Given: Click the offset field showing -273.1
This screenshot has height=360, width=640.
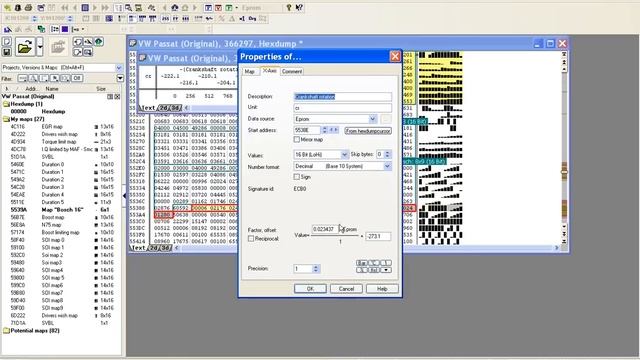Looking at the screenshot, I should click(x=378, y=236).
